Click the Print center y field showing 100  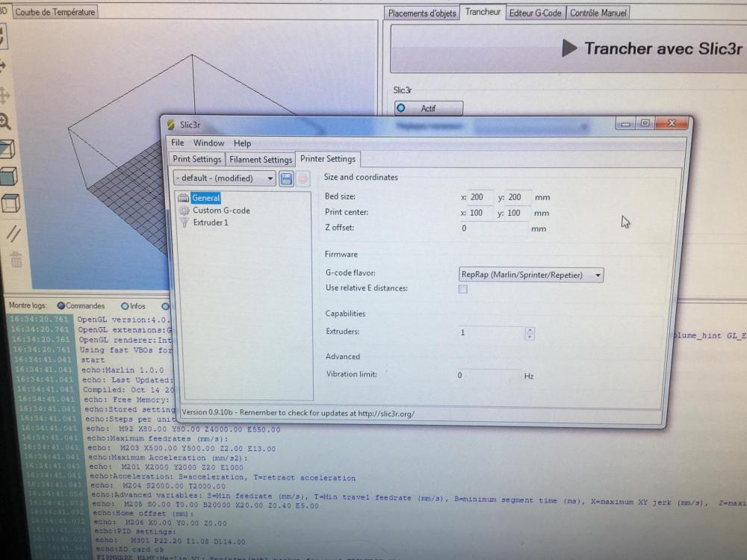click(518, 213)
